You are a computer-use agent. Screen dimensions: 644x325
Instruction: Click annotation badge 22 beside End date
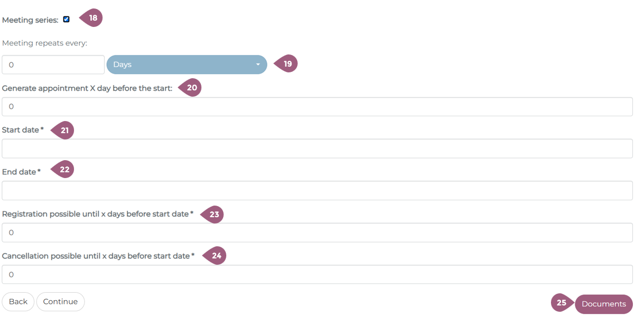63,170
